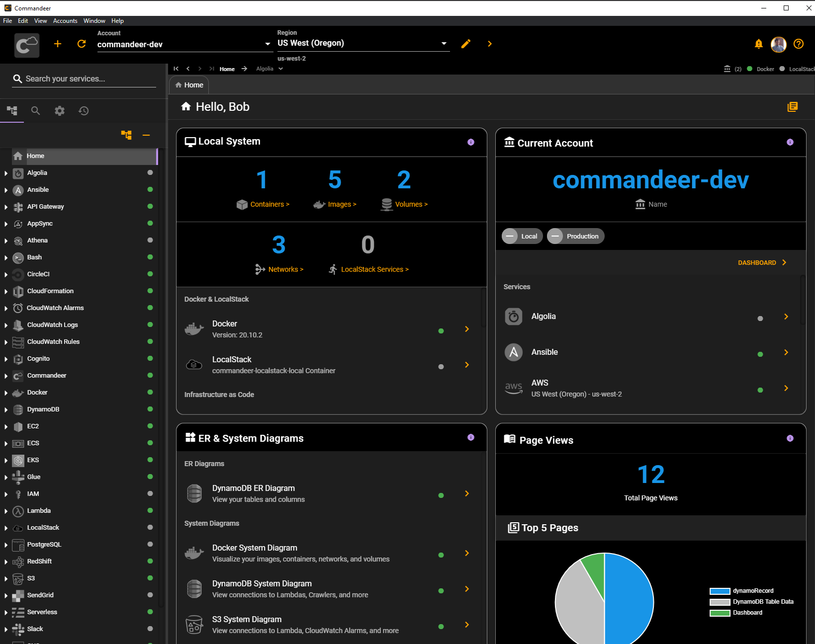Open the sidebar history icon
815x644 pixels.
click(x=84, y=110)
